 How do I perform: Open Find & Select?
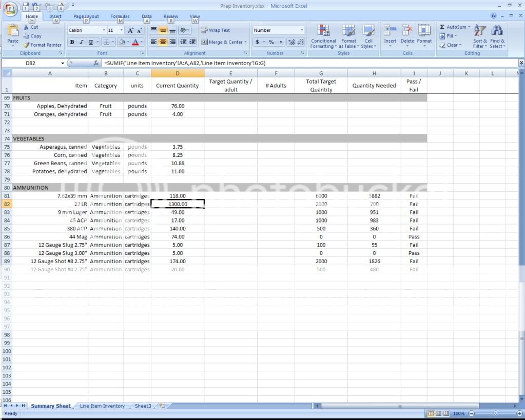coord(497,36)
